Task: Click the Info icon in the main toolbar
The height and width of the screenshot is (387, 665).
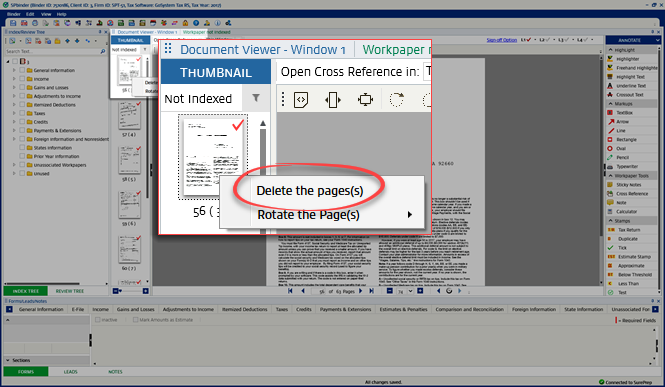Action: (x=218, y=23)
